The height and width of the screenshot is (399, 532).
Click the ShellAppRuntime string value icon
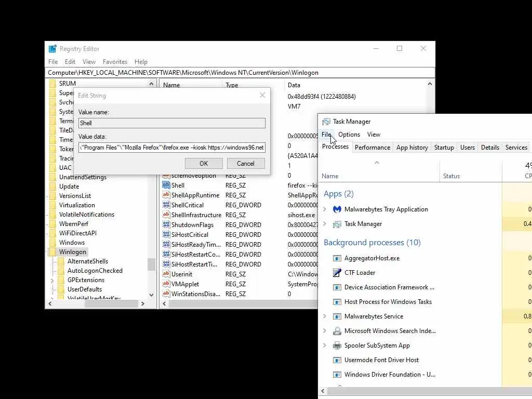pos(166,195)
